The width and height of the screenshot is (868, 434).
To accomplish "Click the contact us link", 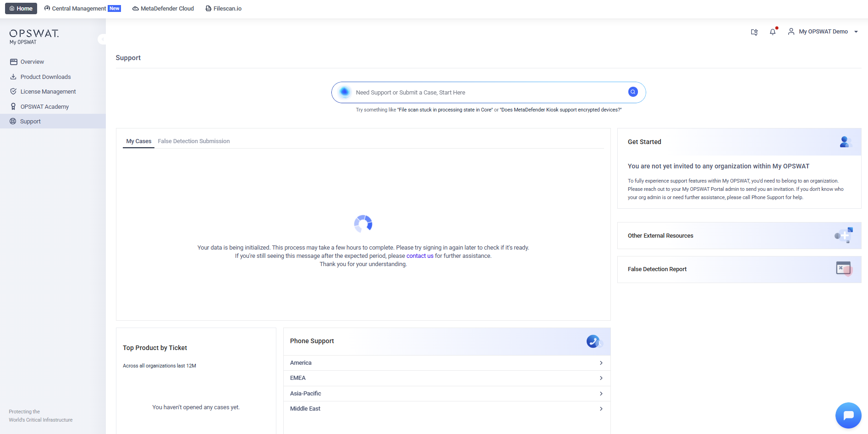I will (x=419, y=256).
